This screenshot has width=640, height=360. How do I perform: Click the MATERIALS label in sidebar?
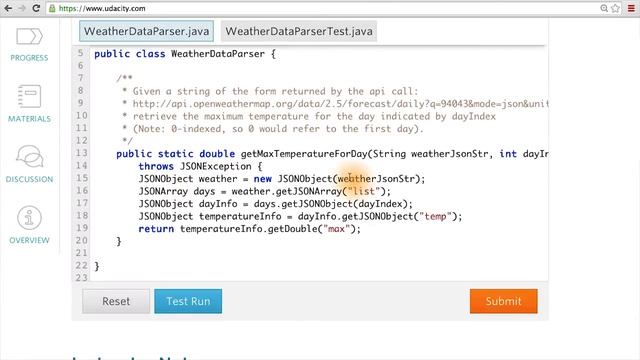coord(29,119)
